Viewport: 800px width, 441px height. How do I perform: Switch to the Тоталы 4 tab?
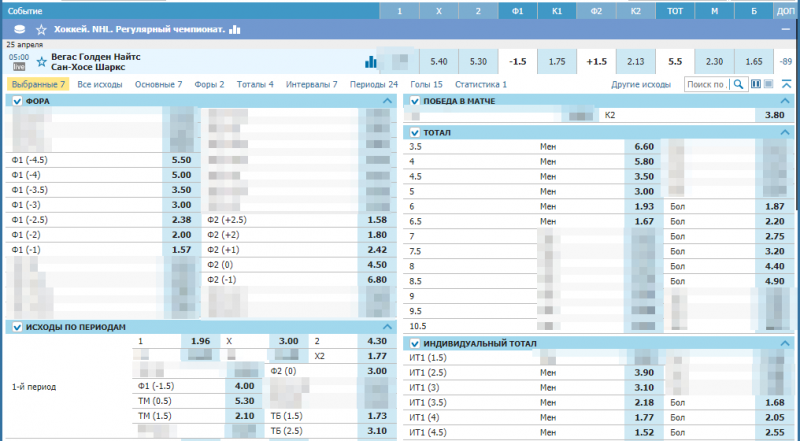(x=255, y=85)
